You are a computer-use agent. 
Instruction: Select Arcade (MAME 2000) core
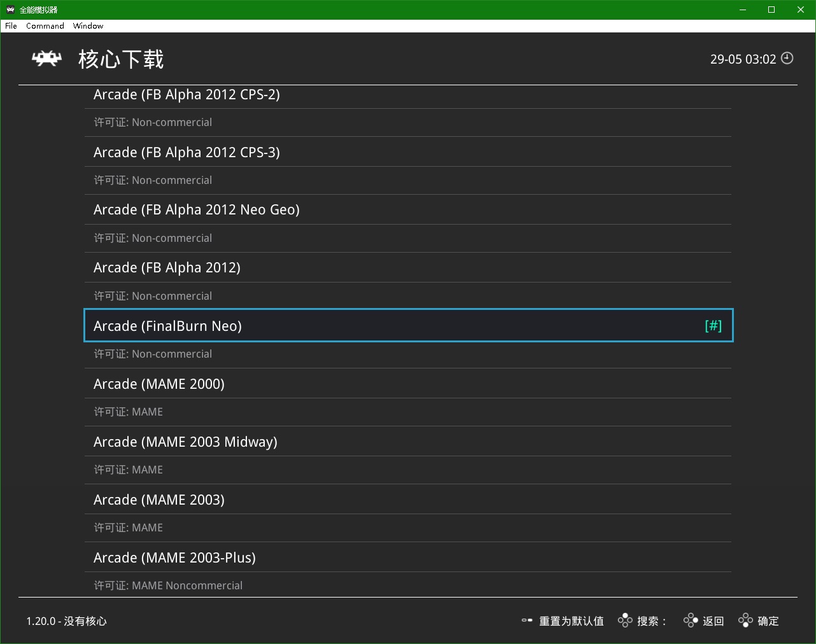(x=407, y=384)
